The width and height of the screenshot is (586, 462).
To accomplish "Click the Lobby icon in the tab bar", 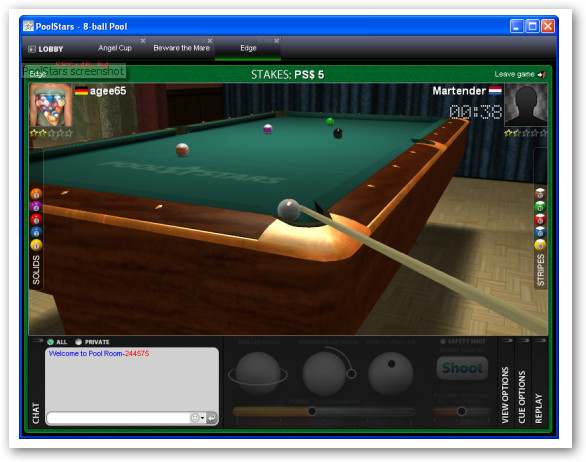I will (x=32, y=49).
